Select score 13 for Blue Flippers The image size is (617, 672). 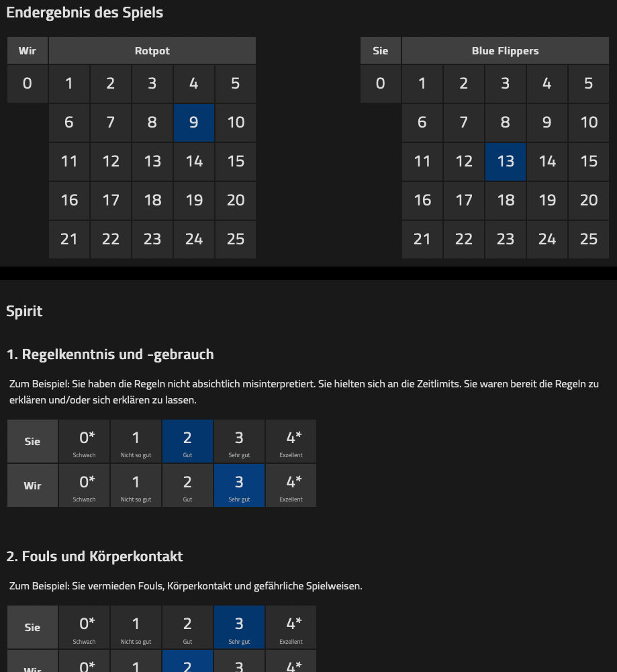click(x=506, y=161)
